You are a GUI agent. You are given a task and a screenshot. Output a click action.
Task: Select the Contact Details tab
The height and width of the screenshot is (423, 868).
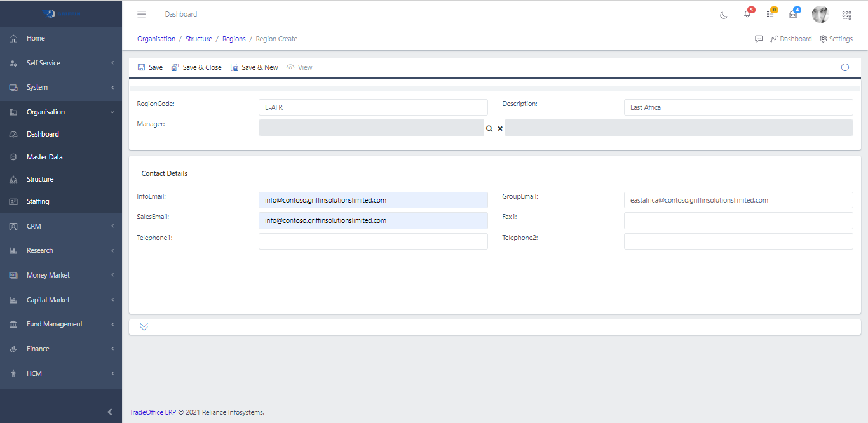pyautogui.click(x=165, y=173)
